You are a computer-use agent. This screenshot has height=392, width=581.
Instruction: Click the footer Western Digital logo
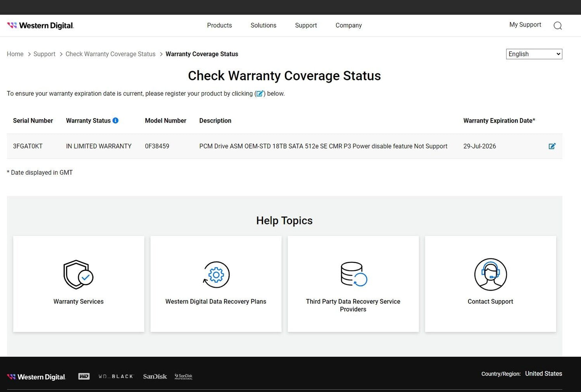(x=37, y=377)
